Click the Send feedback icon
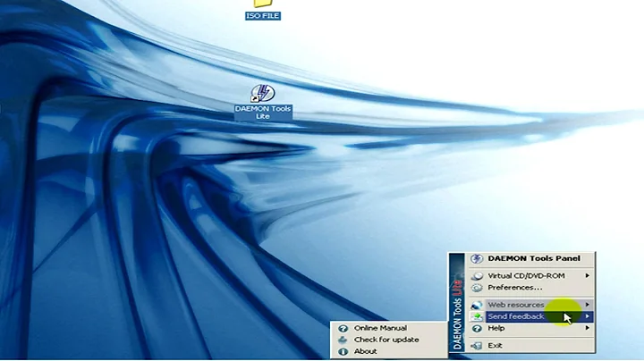Viewport: 644px width, 361px height. coord(477,316)
